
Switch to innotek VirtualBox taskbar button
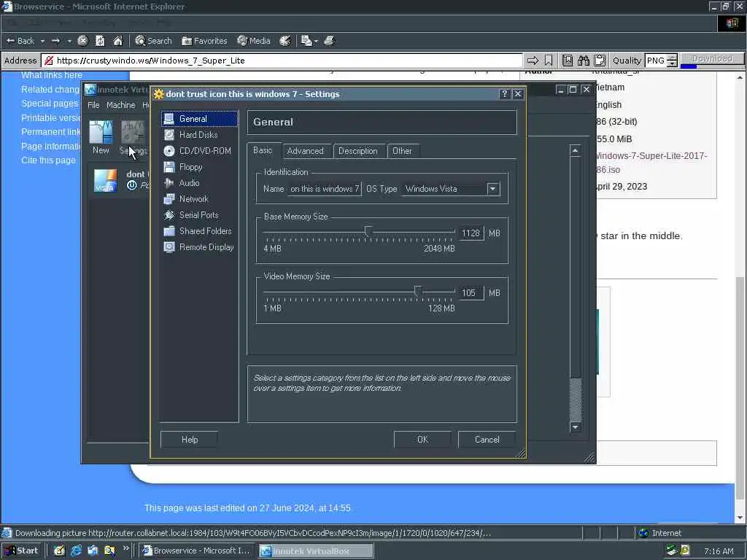coord(317,551)
